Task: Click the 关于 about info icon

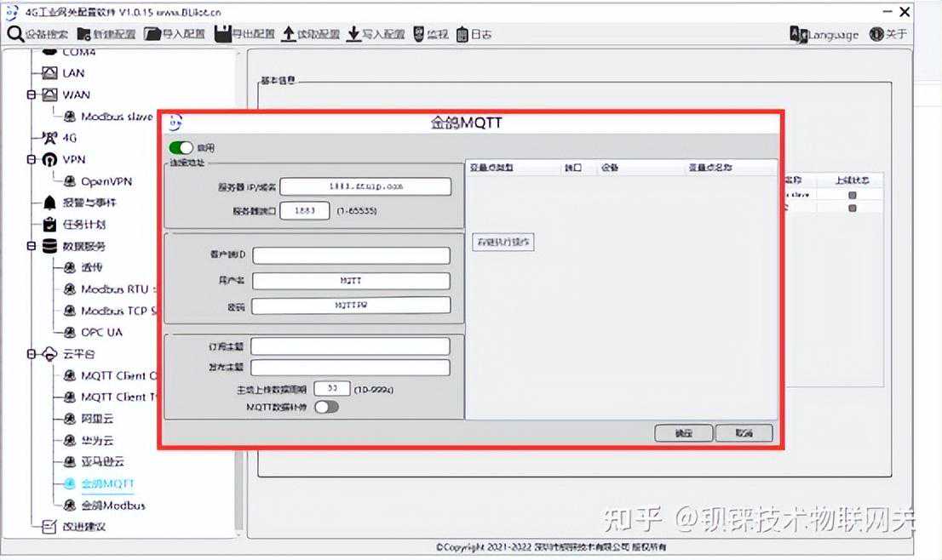Action: click(876, 34)
